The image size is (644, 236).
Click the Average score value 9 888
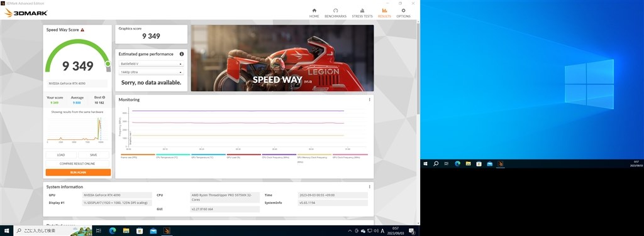(77, 103)
